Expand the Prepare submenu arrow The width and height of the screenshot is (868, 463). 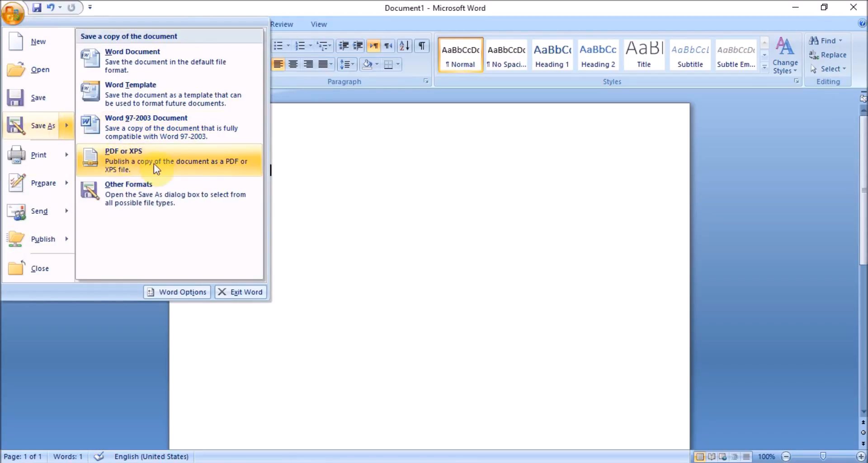coord(66,183)
